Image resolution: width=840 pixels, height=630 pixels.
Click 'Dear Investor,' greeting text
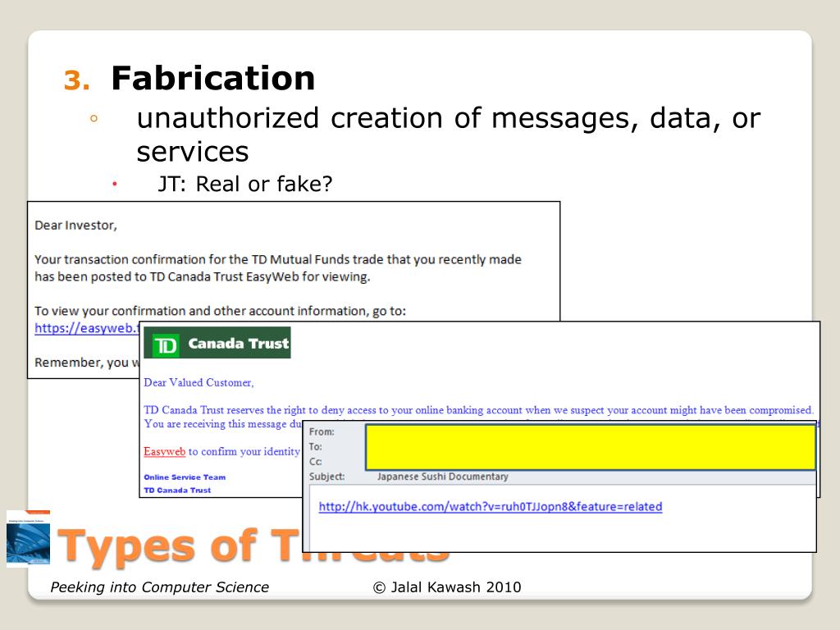pyautogui.click(x=75, y=225)
